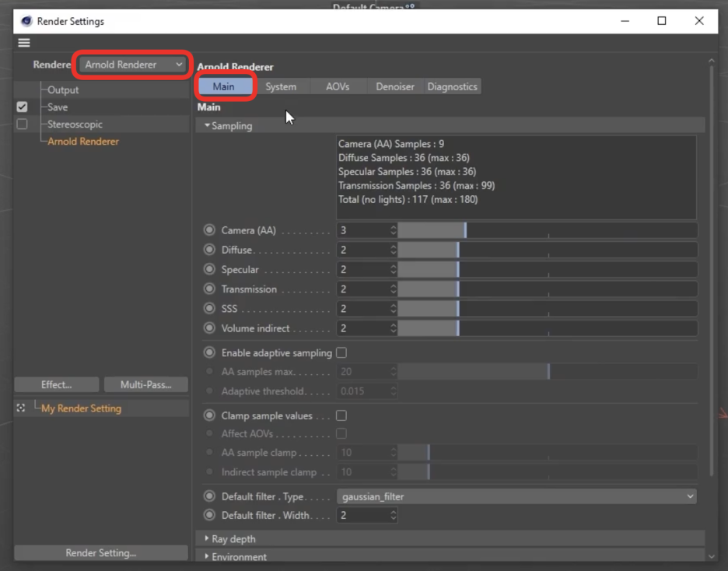Toggle animation dot for Enable adaptive sampling
The width and height of the screenshot is (728, 571).
coord(209,353)
